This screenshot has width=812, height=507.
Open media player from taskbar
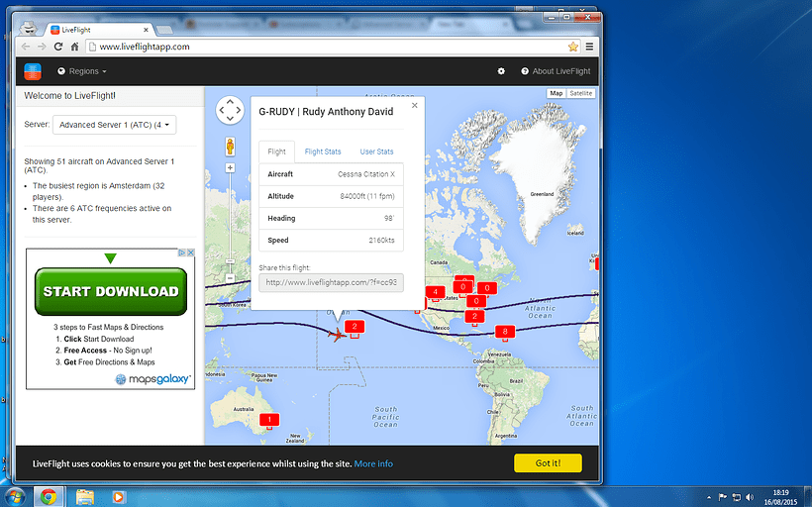pyautogui.click(x=119, y=497)
